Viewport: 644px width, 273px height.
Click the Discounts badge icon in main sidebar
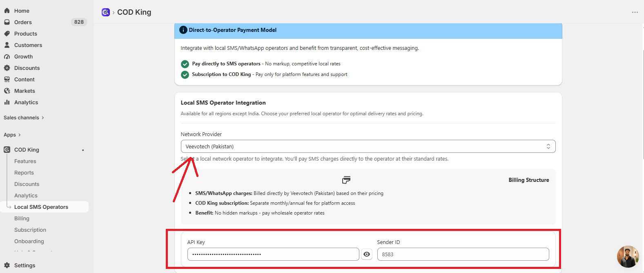[7, 68]
